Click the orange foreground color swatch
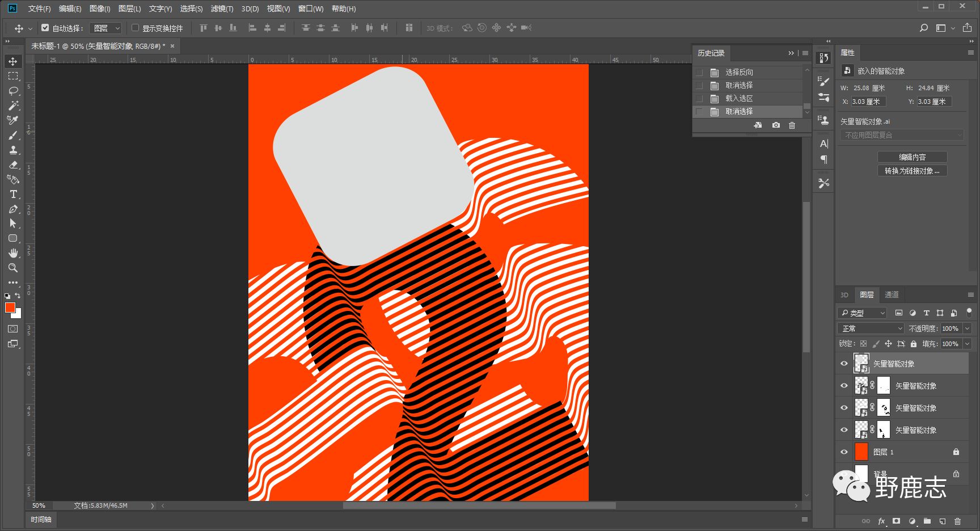980x531 pixels. pos(10,307)
